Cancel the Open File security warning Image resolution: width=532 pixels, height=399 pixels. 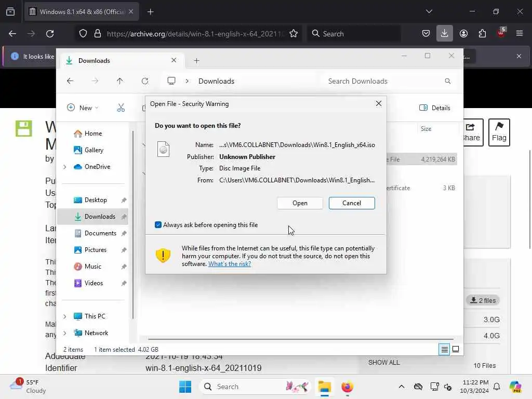pos(352,203)
